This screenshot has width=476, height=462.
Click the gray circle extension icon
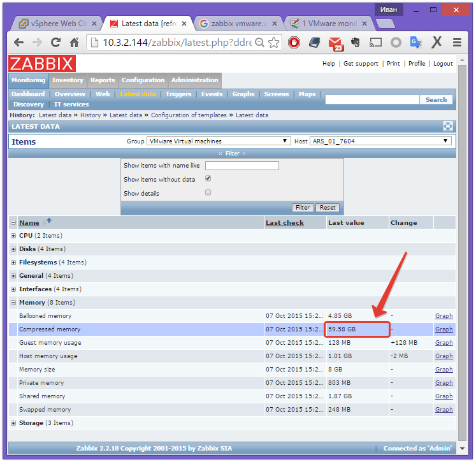click(396, 43)
